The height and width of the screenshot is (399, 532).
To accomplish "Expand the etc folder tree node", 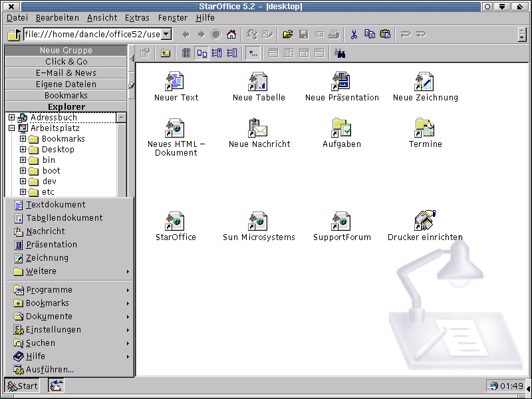I will pos(23,192).
